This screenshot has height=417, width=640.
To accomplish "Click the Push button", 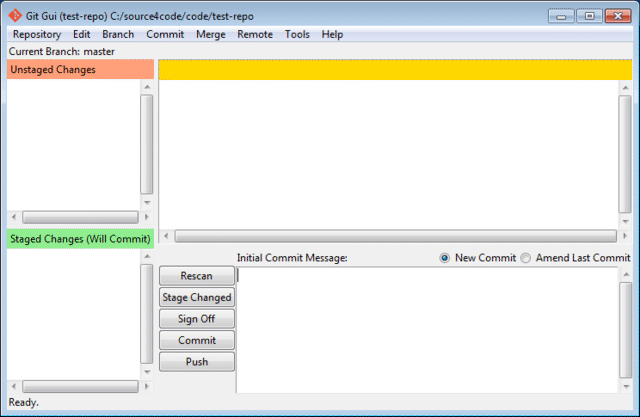I will [197, 362].
